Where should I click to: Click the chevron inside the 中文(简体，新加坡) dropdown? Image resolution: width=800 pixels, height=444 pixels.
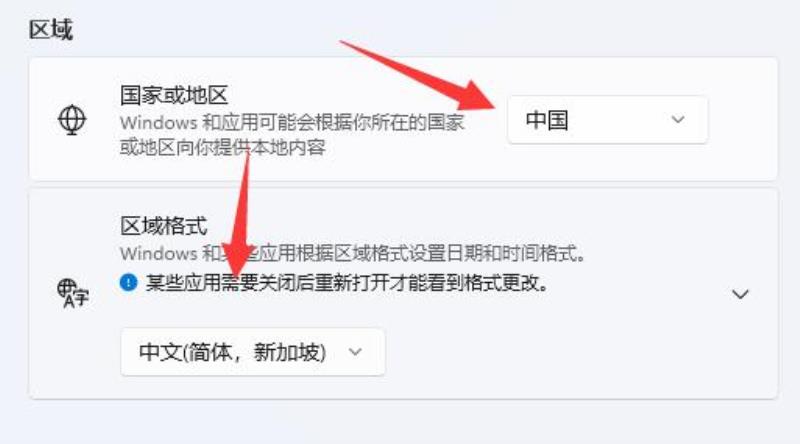click(x=355, y=352)
